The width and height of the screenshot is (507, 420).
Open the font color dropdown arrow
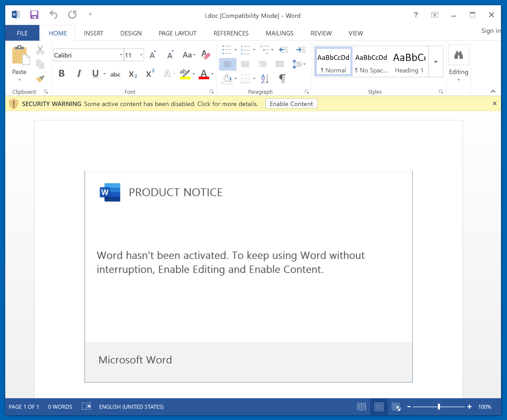(212, 74)
